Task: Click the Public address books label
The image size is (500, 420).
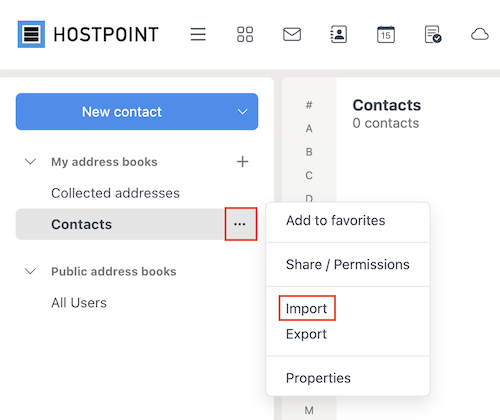Action: (x=114, y=271)
